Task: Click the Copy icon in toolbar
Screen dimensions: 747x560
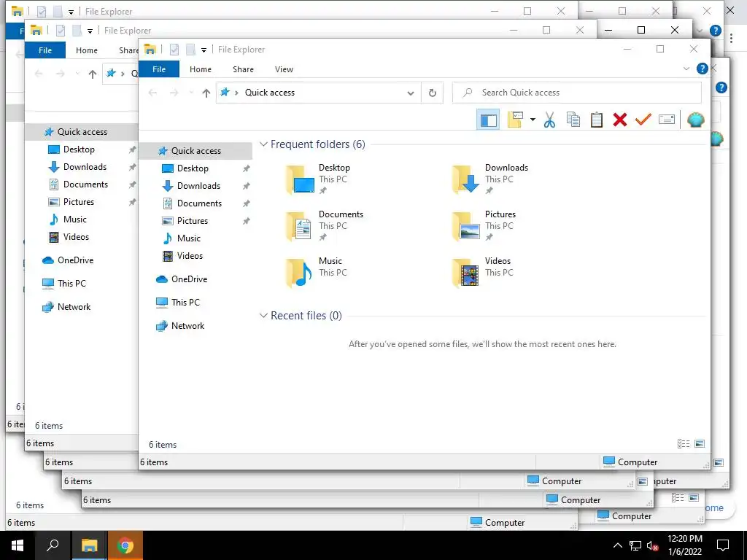Action: point(573,120)
